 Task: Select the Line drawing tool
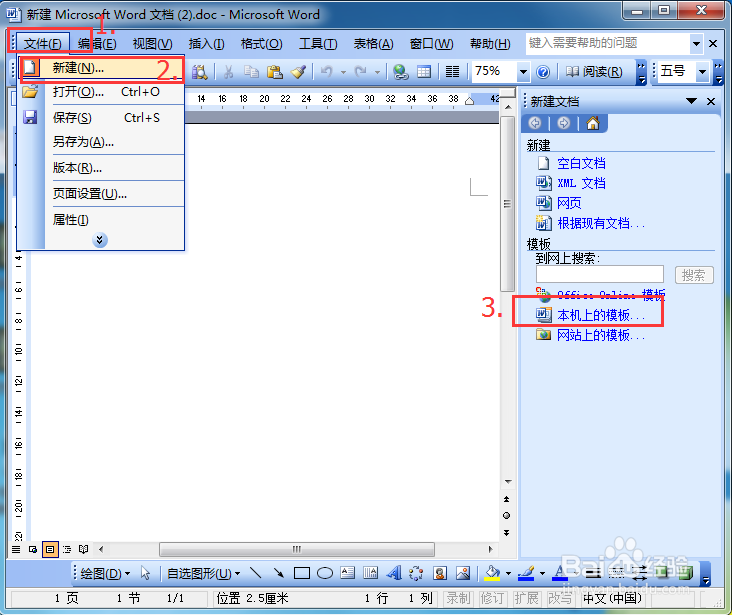(255, 573)
